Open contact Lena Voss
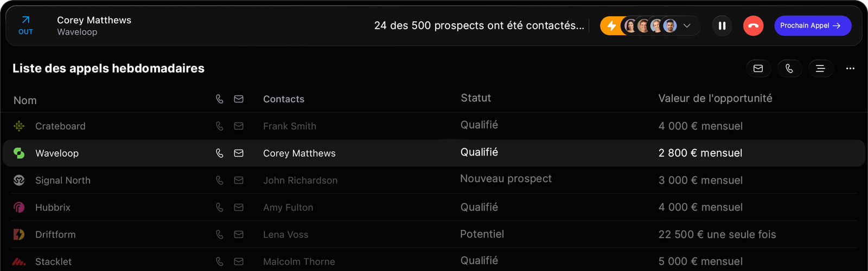The width and height of the screenshot is (868, 271). tap(285, 235)
